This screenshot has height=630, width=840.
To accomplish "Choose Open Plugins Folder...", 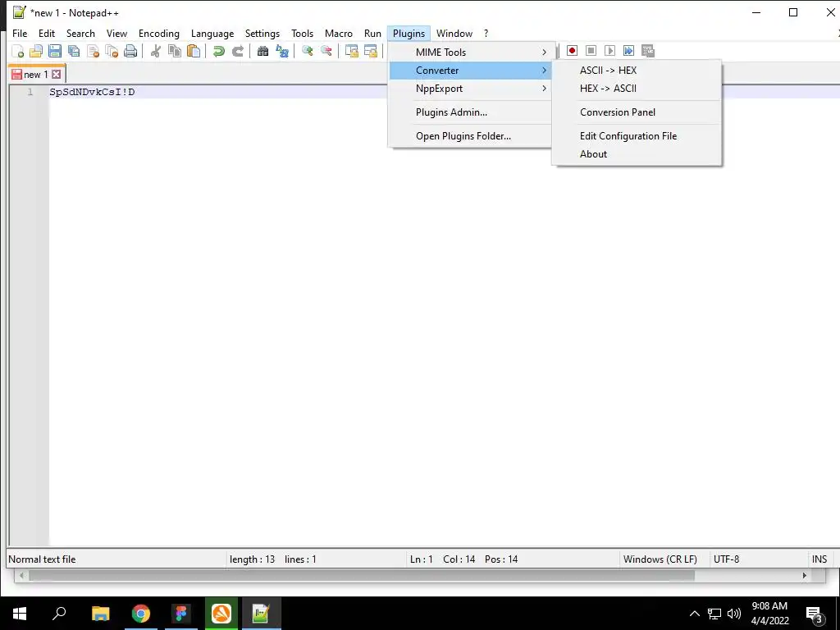I will (470, 135).
